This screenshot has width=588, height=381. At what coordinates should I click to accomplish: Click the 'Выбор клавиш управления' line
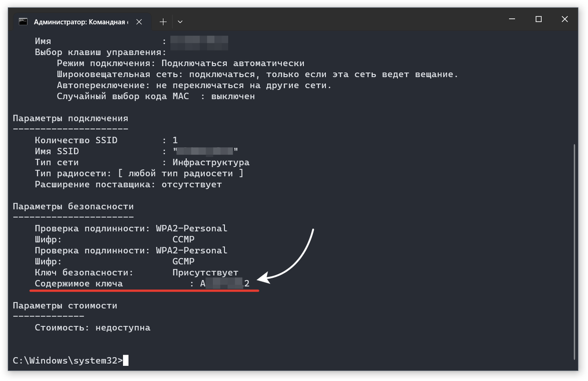(101, 52)
